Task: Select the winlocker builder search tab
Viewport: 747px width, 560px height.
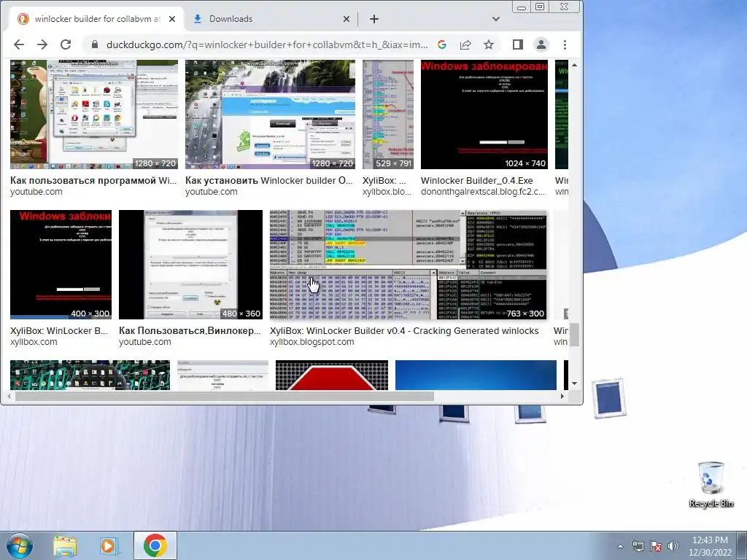Action: tap(97, 19)
